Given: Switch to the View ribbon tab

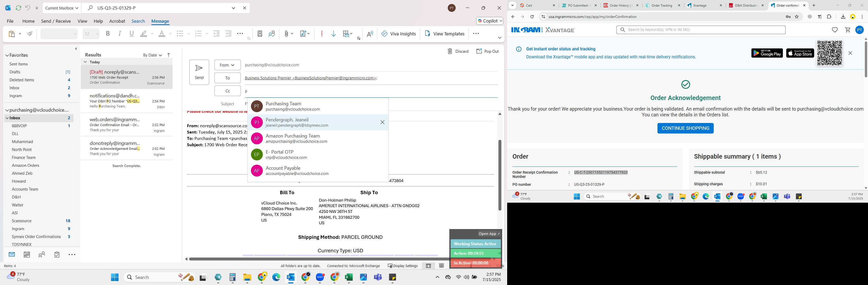Looking at the screenshot, I should pos(82,21).
